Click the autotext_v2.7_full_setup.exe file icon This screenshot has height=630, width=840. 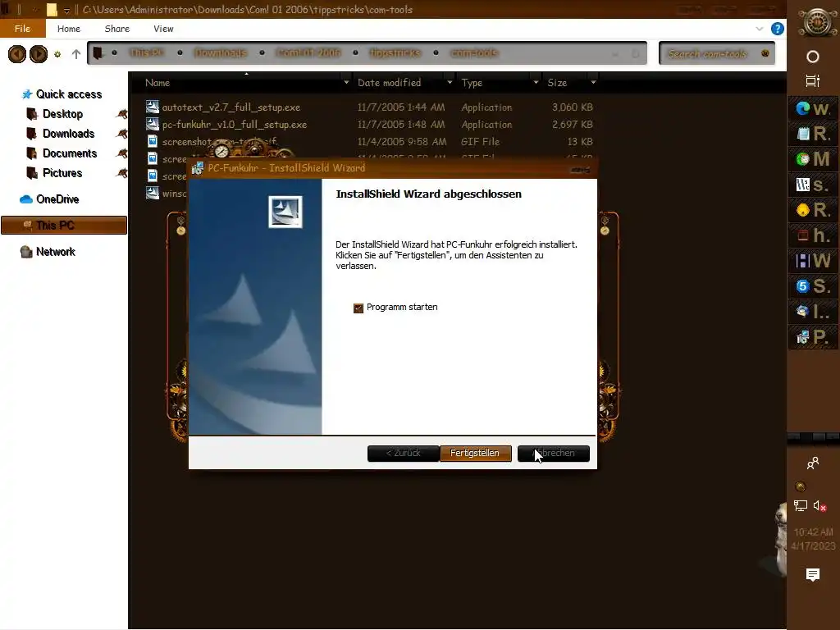[x=153, y=107]
